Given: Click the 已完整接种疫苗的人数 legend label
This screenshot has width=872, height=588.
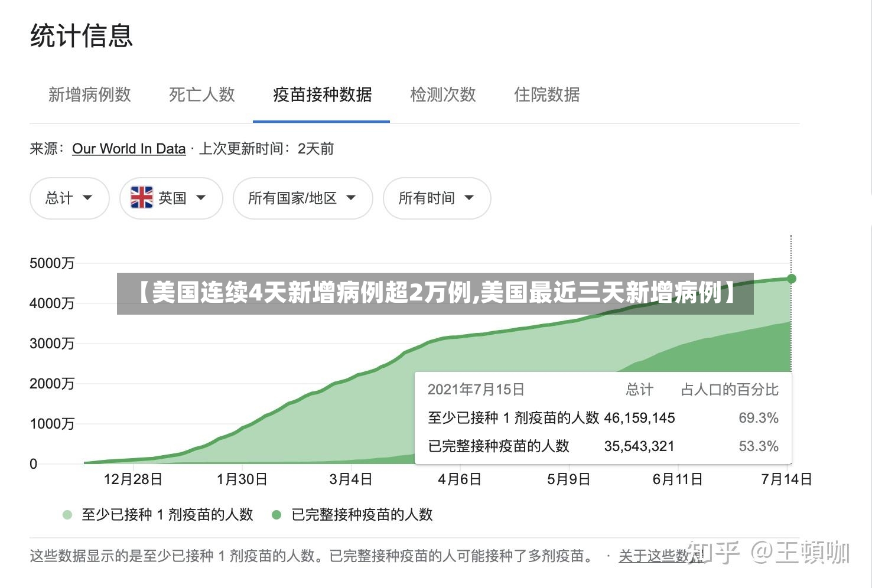Looking at the screenshot, I should point(362,515).
